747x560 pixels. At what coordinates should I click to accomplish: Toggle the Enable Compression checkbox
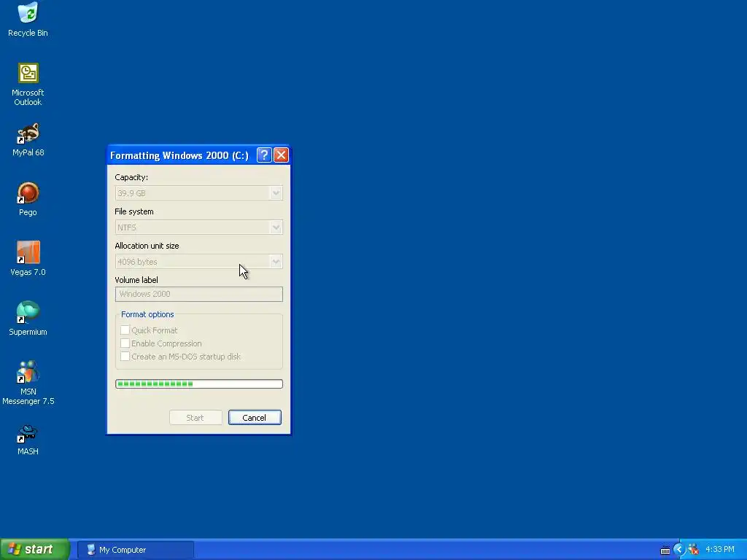click(x=125, y=343)
